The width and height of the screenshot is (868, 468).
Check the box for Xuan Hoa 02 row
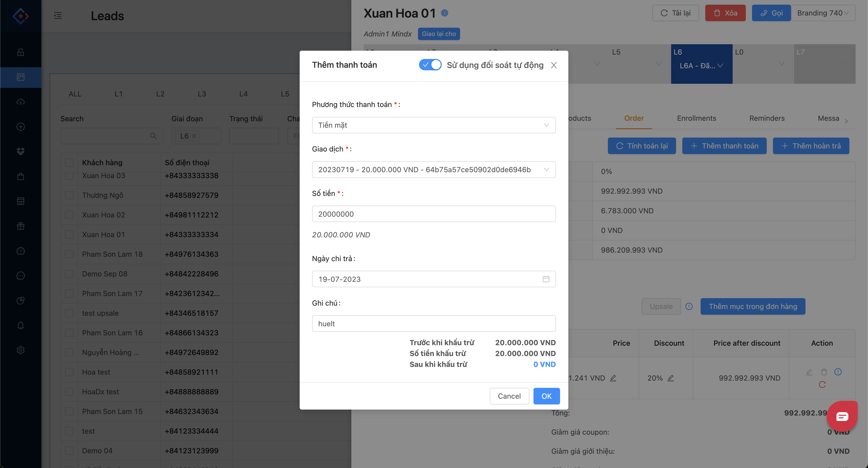pyautogui.click(x=69, y=215)
